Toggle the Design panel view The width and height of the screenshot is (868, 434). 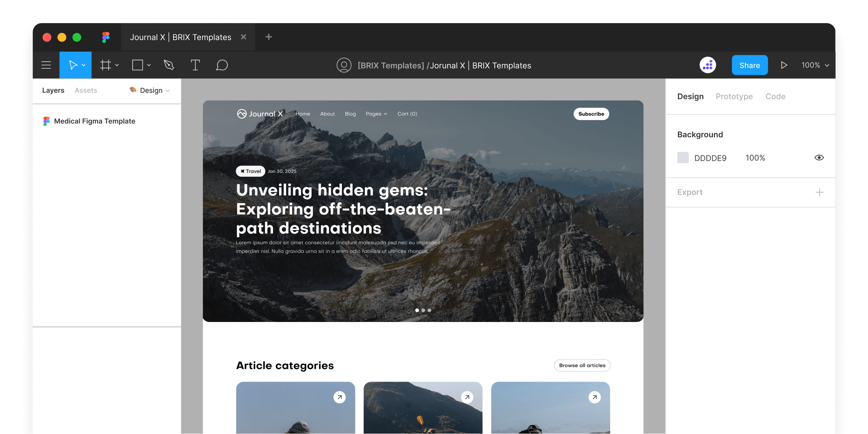pos(691,96)
